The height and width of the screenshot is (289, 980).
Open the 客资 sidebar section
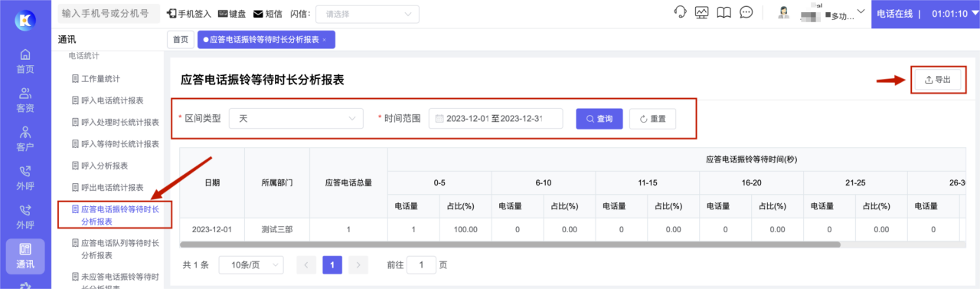(25, 100)
